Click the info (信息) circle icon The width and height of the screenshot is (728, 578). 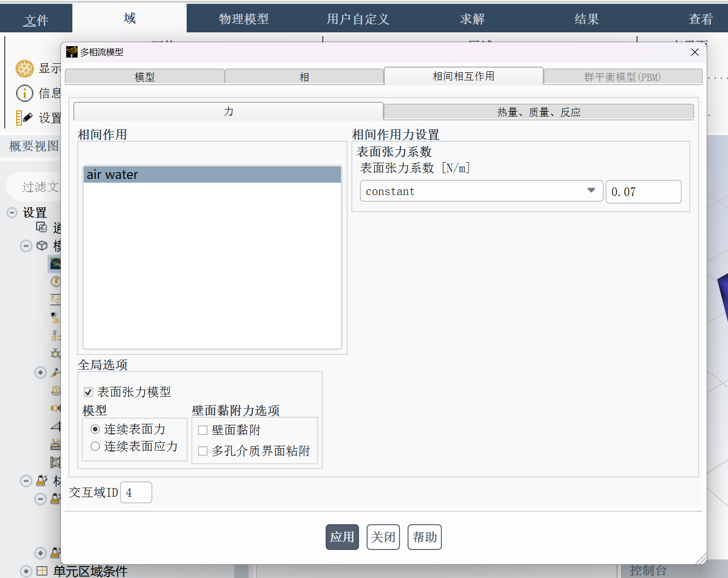coord(25,93)
